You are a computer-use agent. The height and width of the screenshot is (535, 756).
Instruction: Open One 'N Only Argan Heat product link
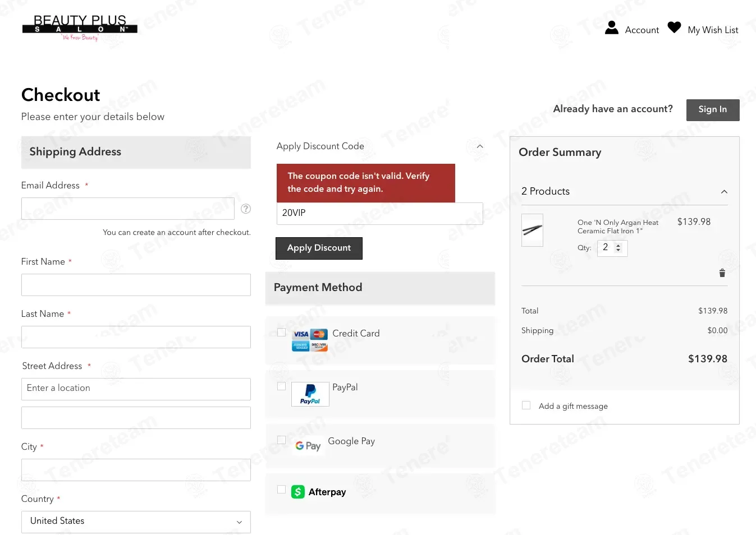(618, 227)
